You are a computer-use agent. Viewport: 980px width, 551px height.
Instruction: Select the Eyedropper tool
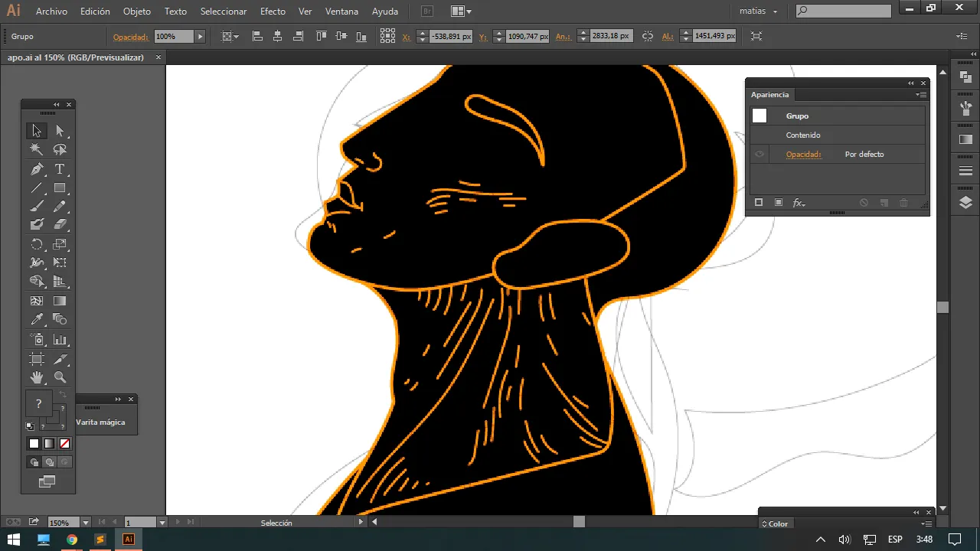point(37,320)
